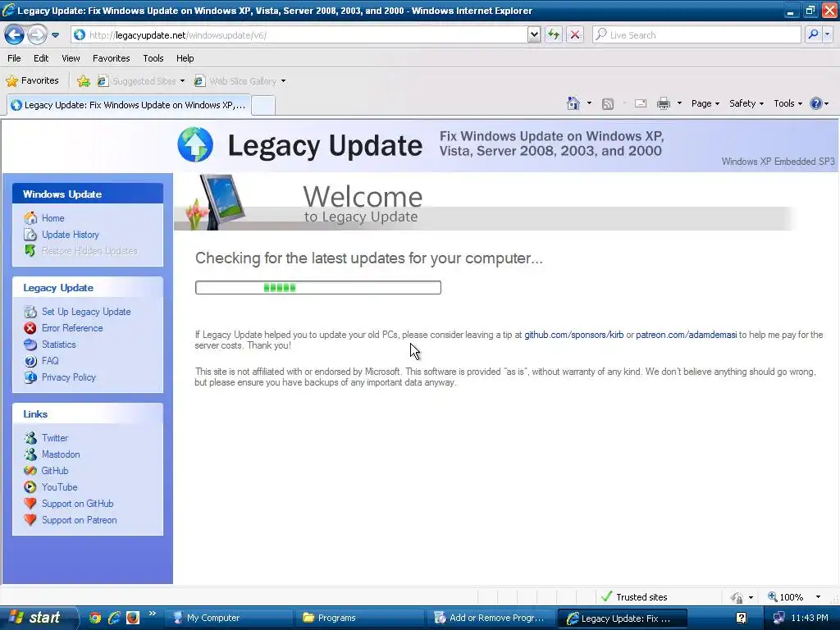Open the Tools menu in menu bar
This screenshot has width=840, height=630.
click(x=153, y=58)
